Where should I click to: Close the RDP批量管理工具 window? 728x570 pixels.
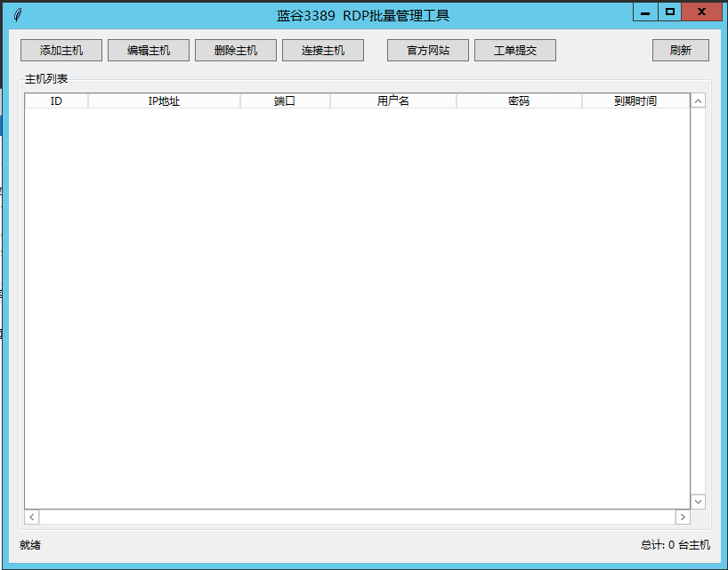(x=702, y=12)
